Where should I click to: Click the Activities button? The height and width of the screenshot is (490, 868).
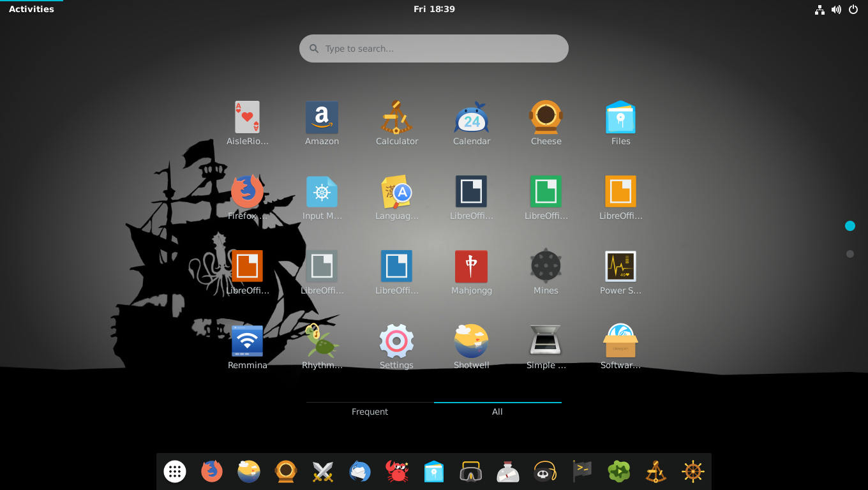pyautogui.click(x=31, y=9)
